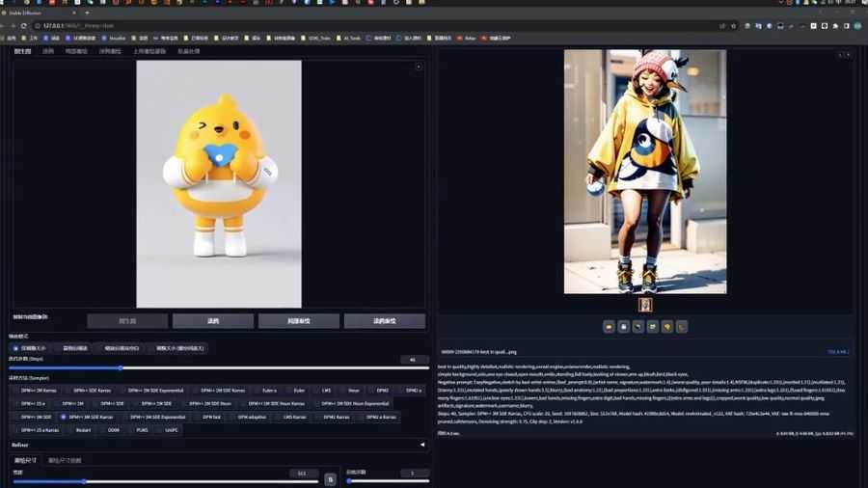Copy image to 涂鸦 button
Image resolution: width=868 pixels, height=488 pixels.
[213, 321]
